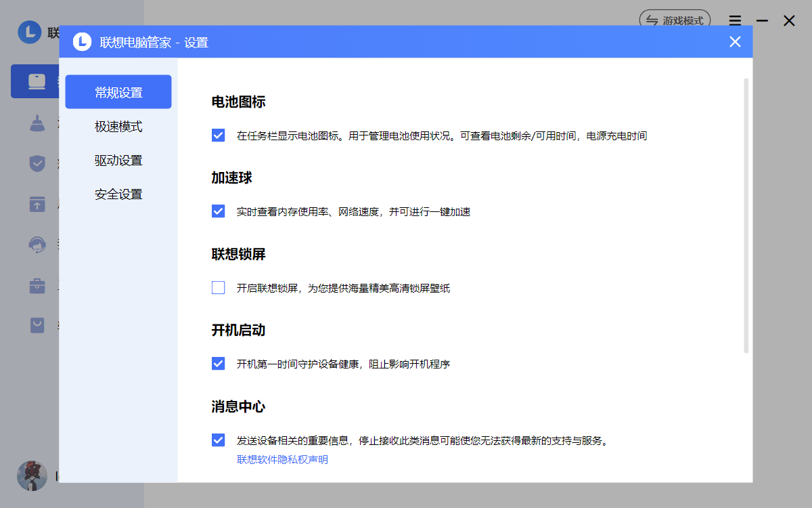Open the 驱动设置 tab
812x508 pixels.
[118, 161]
